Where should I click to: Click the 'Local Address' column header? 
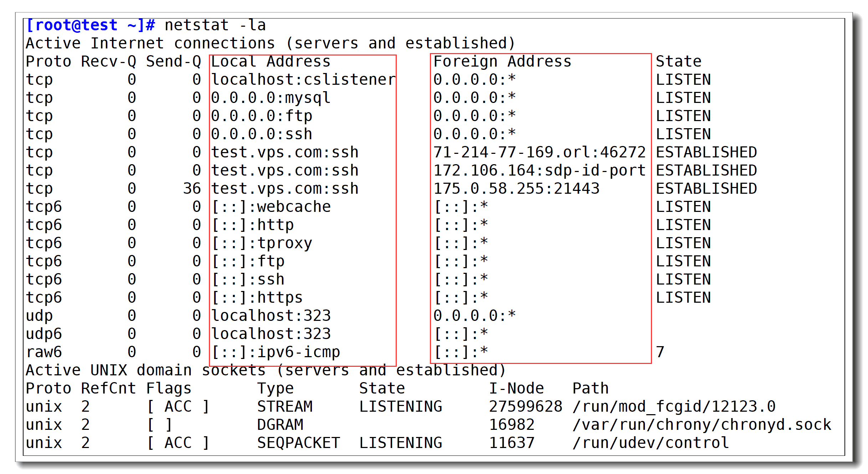(271, 62)
